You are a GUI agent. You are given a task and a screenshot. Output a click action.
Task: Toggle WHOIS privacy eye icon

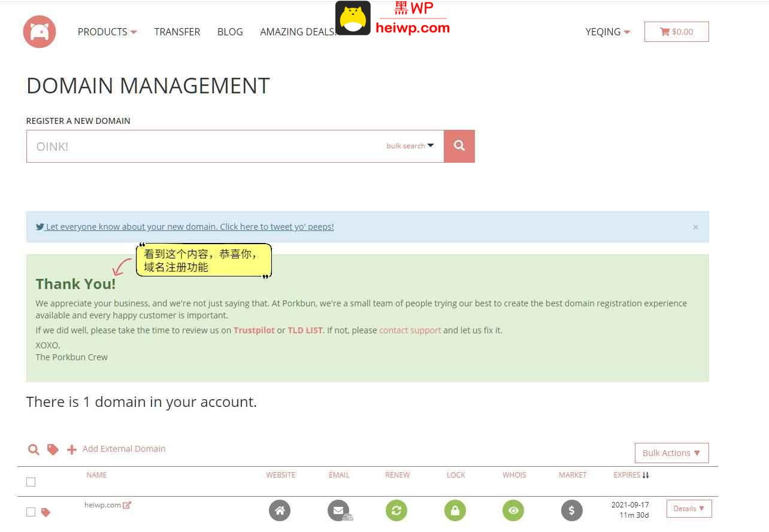tap(513, 510)
